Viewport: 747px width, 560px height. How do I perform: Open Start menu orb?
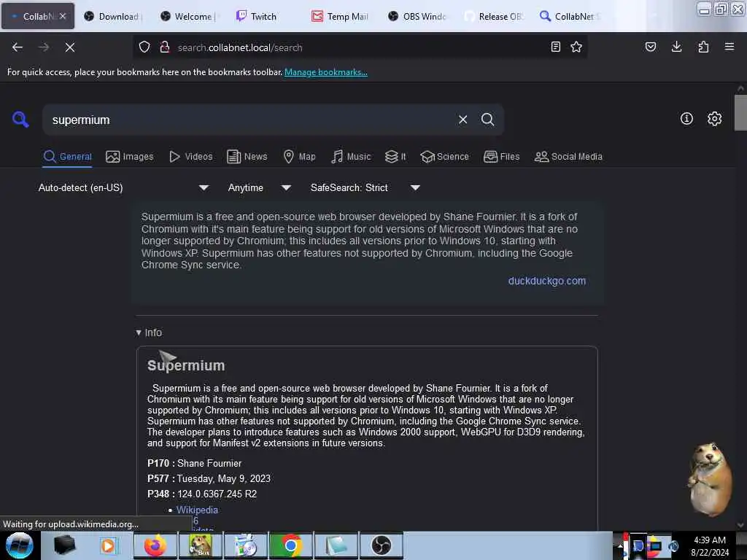point(20,545)
